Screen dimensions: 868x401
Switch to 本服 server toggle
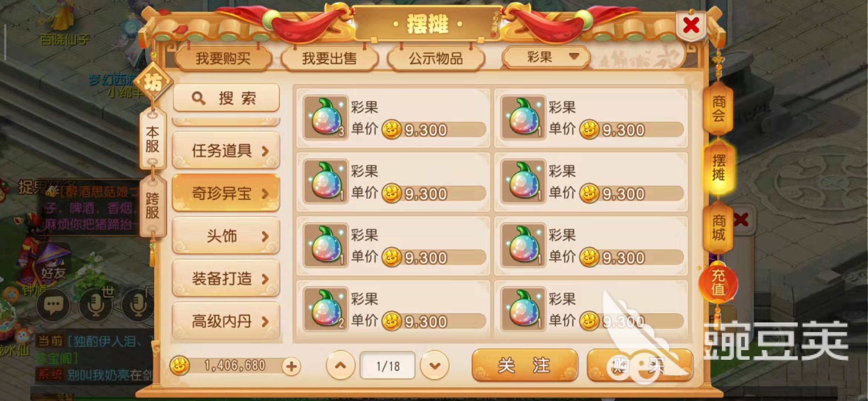pos(152,140)
